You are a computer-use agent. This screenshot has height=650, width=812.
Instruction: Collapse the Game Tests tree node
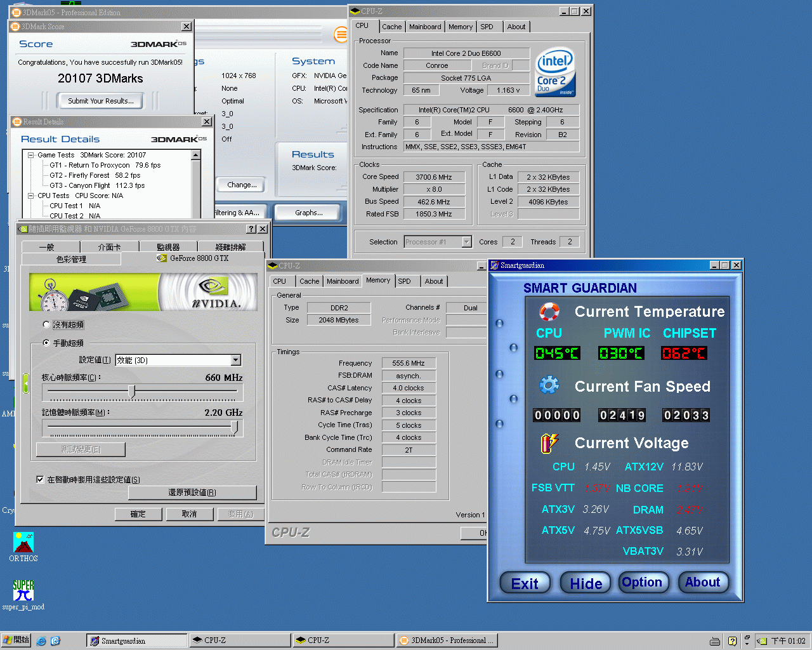click(30, 155)
